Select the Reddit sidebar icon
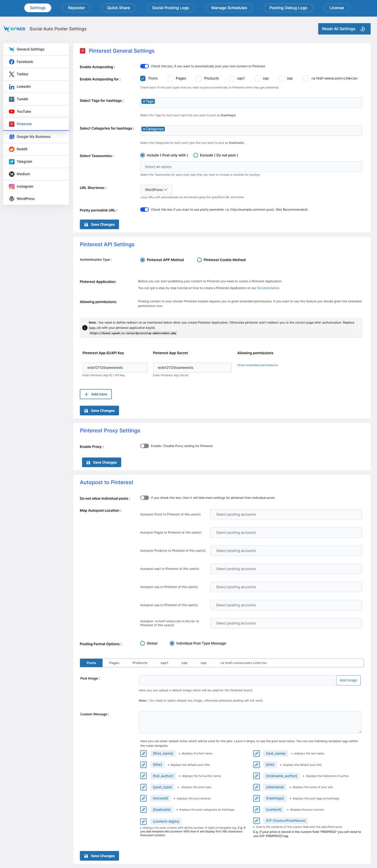Image resolution: width=377 pixels, height=868 pixels. [x=11, y=149]
